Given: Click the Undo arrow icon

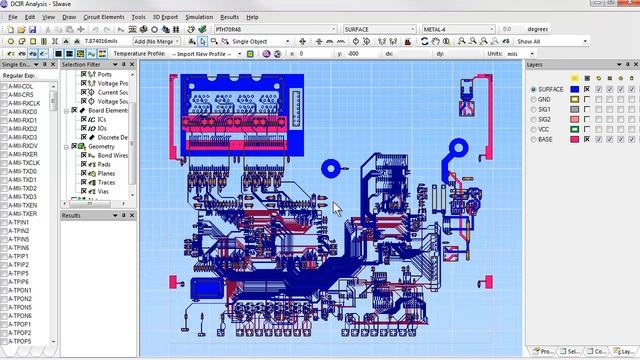Looking at the screenshot, I should click(95, 29).
